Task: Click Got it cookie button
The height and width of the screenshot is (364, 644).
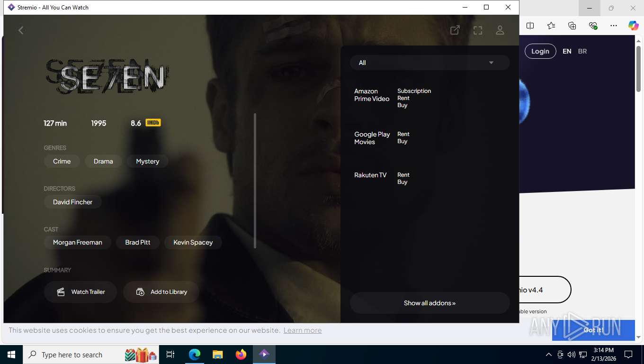Action: click(x=593, y=330)
